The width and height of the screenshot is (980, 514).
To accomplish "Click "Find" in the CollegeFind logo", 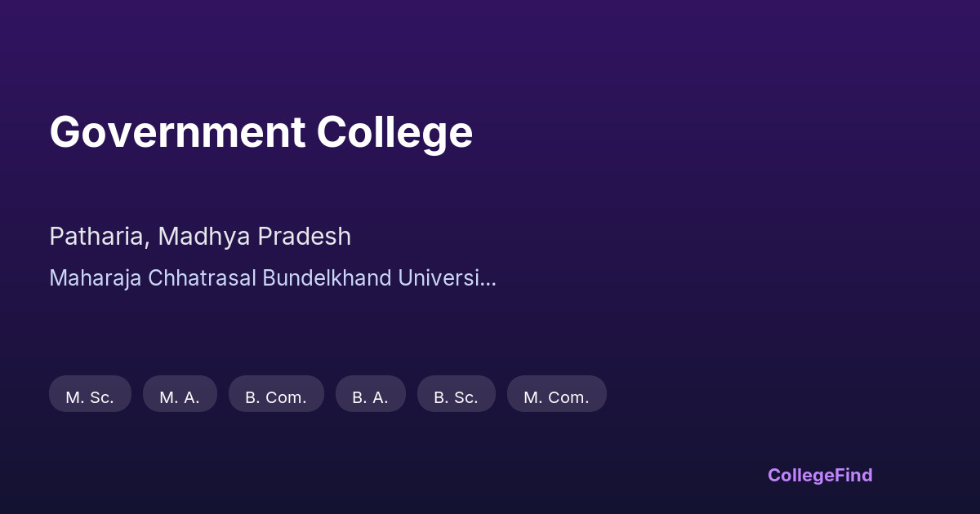I will tap(853, 475).
